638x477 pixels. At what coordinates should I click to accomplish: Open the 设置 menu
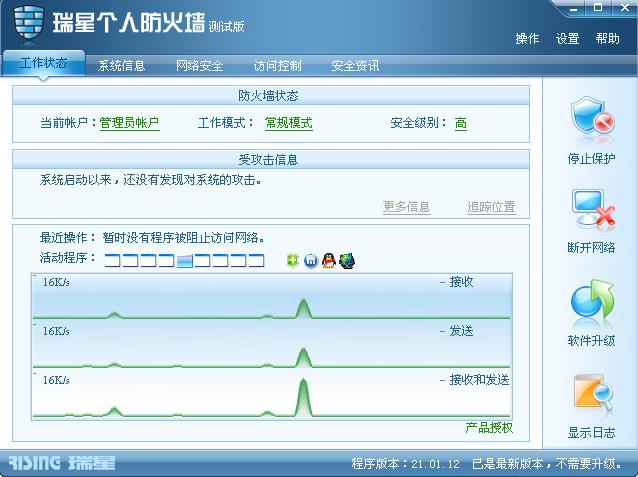coord(567,39)
